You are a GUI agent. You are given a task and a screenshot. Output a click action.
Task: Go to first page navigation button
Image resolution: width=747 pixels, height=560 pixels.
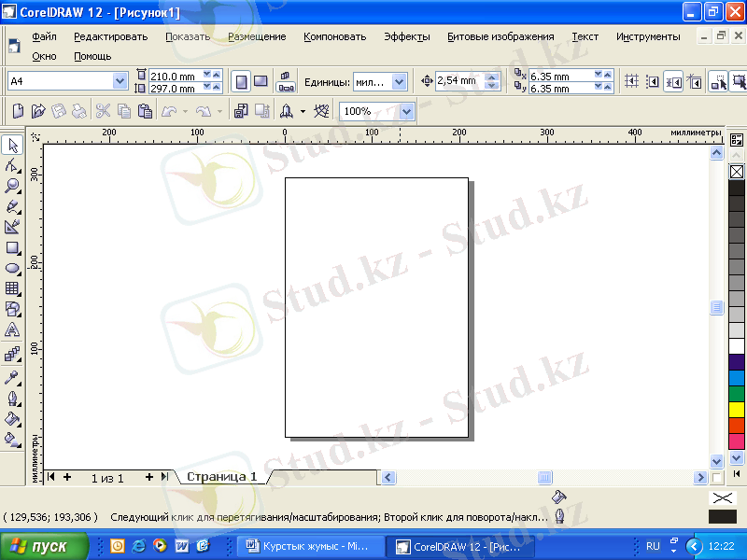(51, 477)
